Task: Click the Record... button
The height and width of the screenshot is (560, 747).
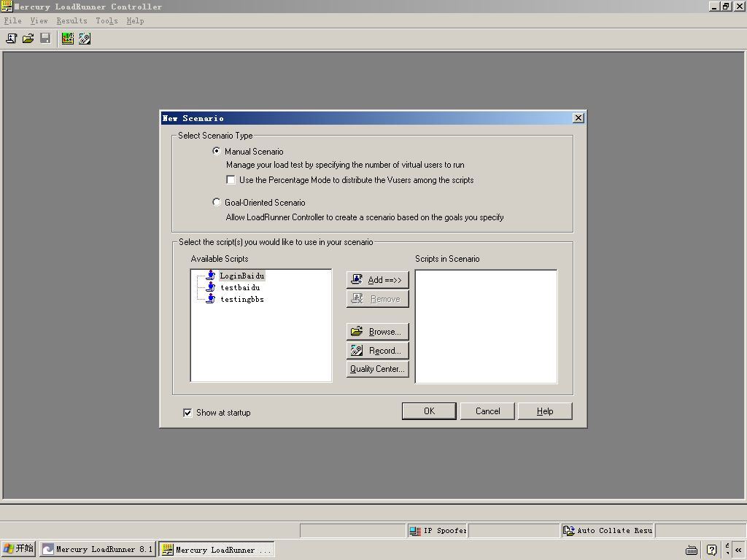Action: (x=378, y=351)
